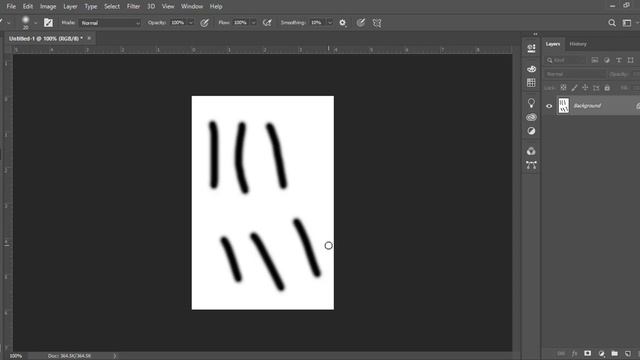Filter layers for type layers icon
The width and height of the screenshot is (640, 360).
tap(619, 60)
